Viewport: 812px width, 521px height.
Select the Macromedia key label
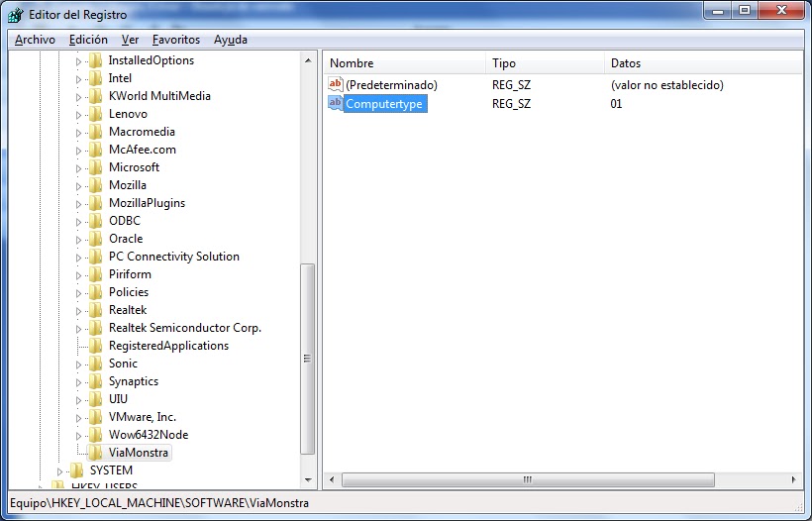click(142, 132)
